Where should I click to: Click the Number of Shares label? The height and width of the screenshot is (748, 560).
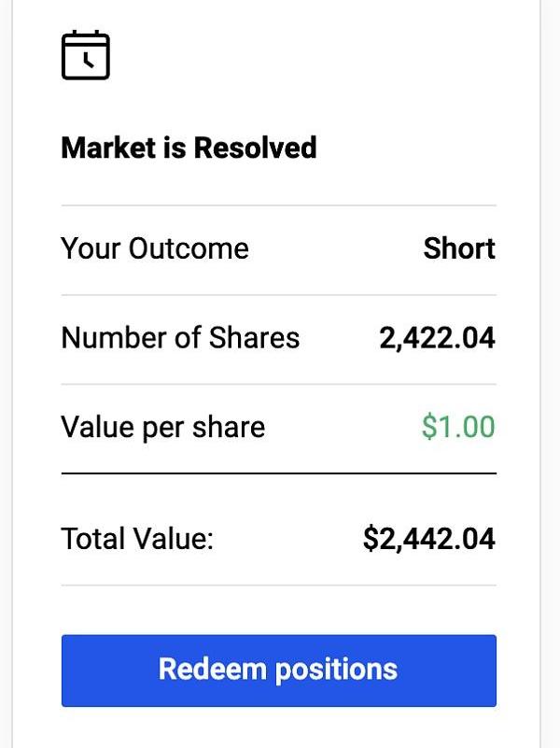181,338
